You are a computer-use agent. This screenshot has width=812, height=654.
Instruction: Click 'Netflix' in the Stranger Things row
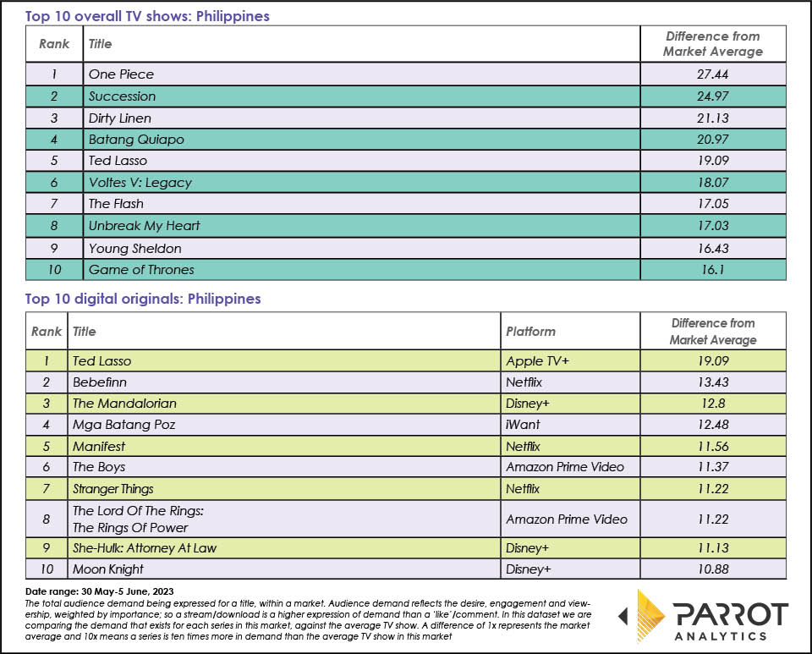coord(523,489)
